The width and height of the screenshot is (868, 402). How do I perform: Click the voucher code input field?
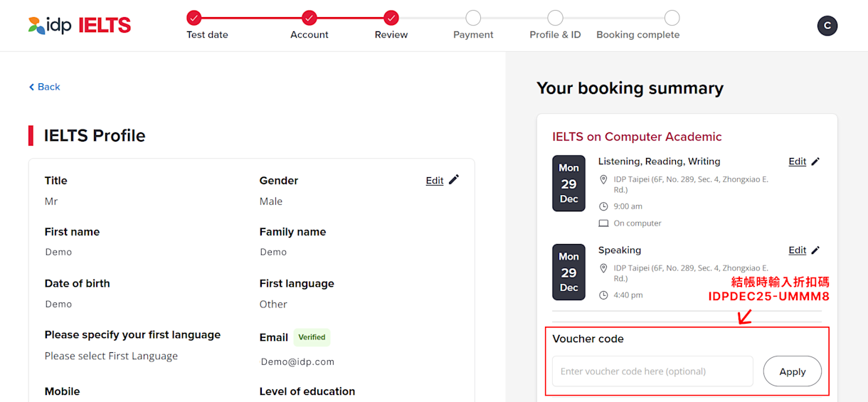click(652, 371)
